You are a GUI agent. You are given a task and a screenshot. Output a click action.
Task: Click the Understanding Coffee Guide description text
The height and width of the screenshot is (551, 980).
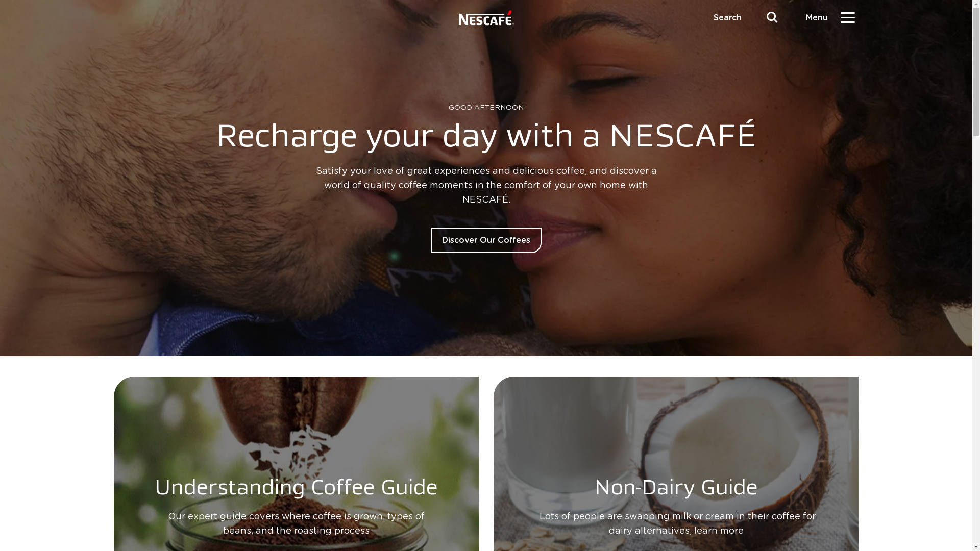[296, 523]
